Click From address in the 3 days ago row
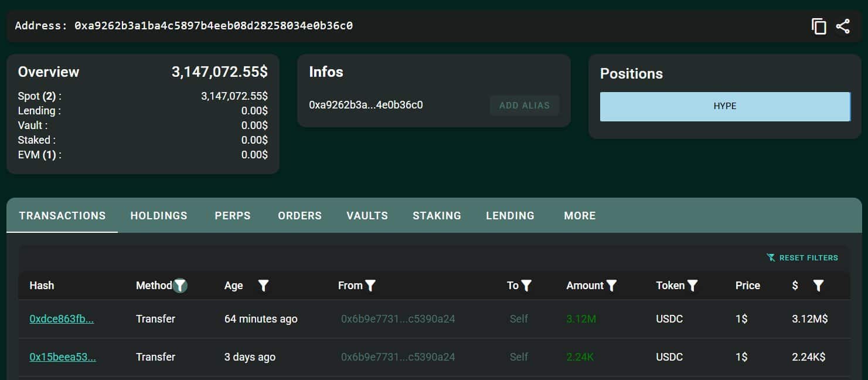868x380 pixels. pos(398,357)
